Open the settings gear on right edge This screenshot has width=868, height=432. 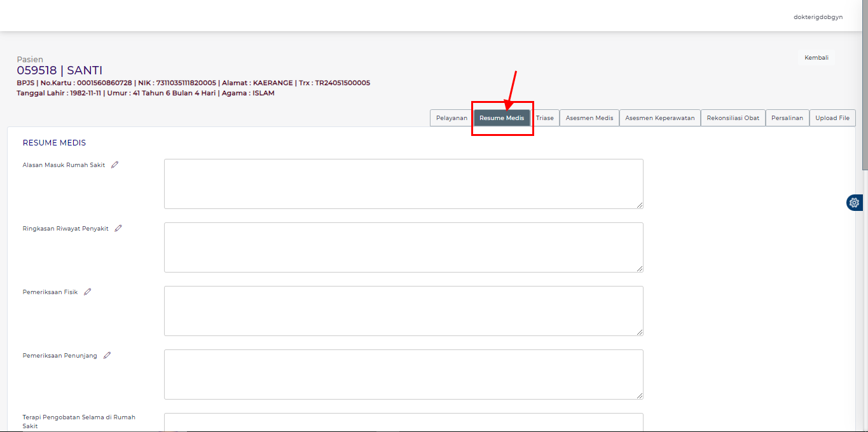pyautogui.click(x=854, y=203)
